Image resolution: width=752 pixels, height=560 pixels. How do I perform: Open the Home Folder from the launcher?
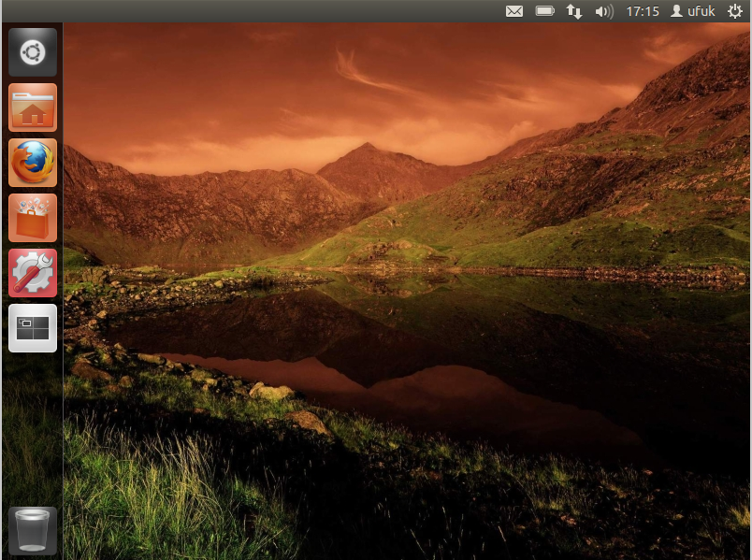point(32,107)
